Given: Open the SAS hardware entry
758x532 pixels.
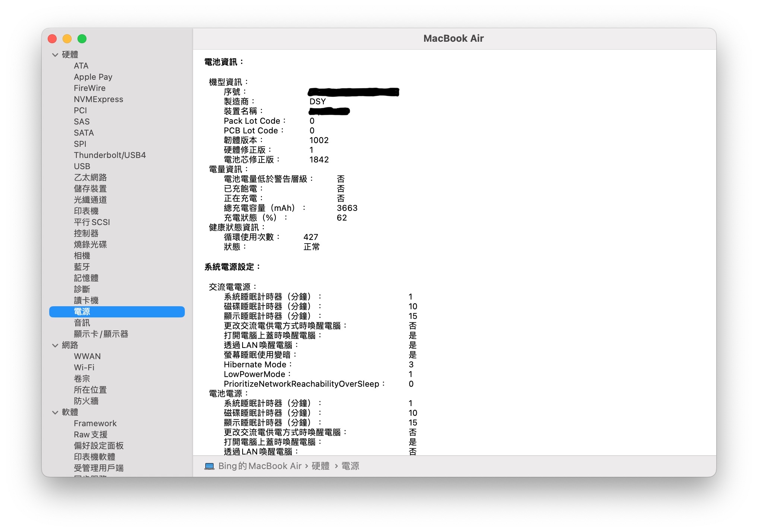Looking at the screenshot, I should (x=82, y=122).
